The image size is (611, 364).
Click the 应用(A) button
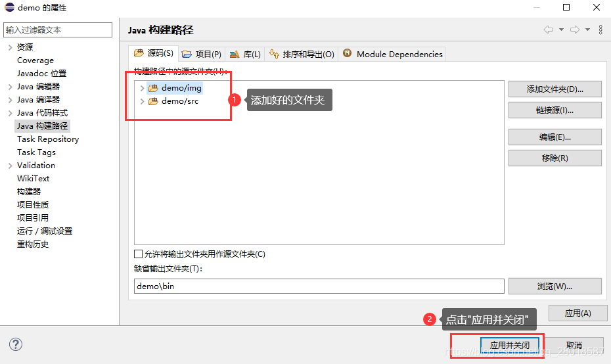click(578, 313)
